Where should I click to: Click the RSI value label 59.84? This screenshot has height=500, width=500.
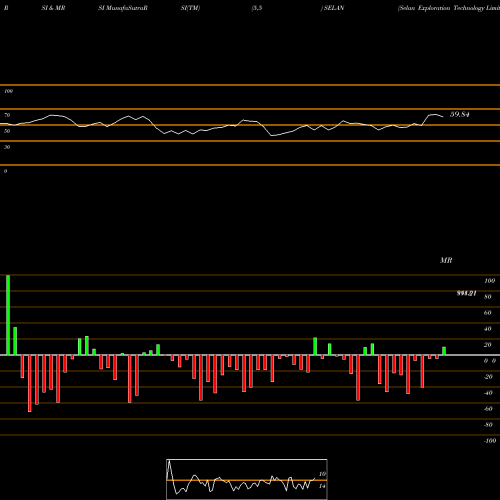(x=460, y=115)
